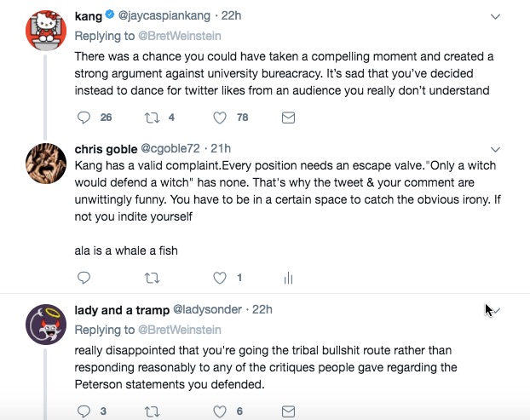Open kang's Hello Kitty avatar
The image size is (530, 420).
click(46, 31)
